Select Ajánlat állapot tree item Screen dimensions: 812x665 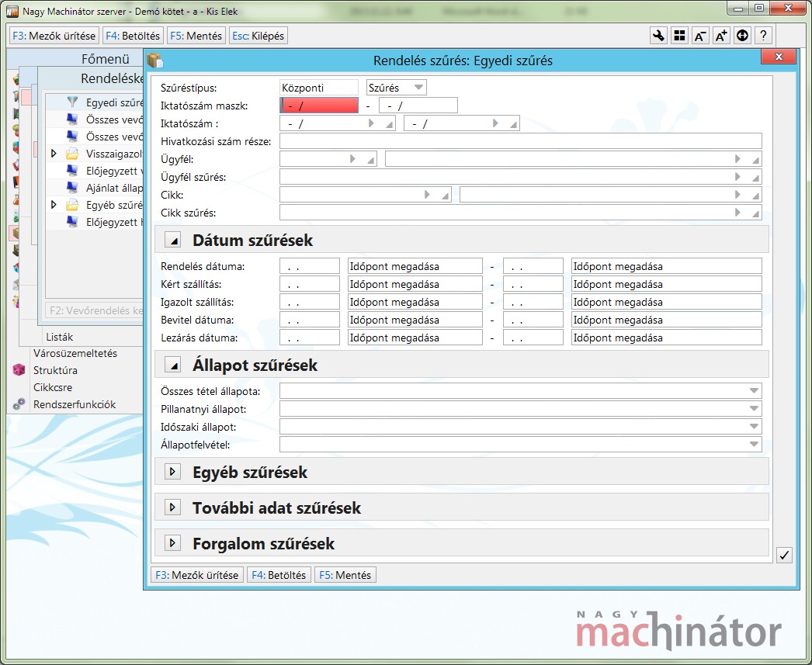114,188
